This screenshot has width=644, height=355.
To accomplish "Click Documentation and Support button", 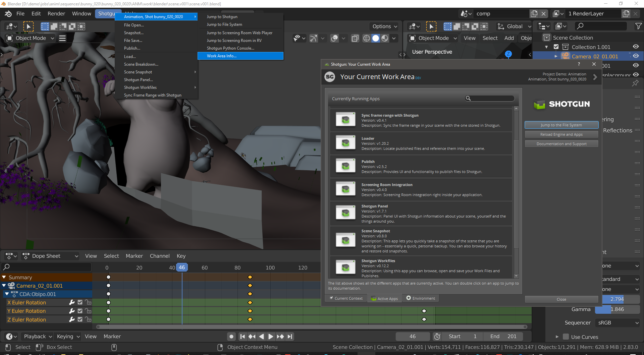I will click(561, 144).
